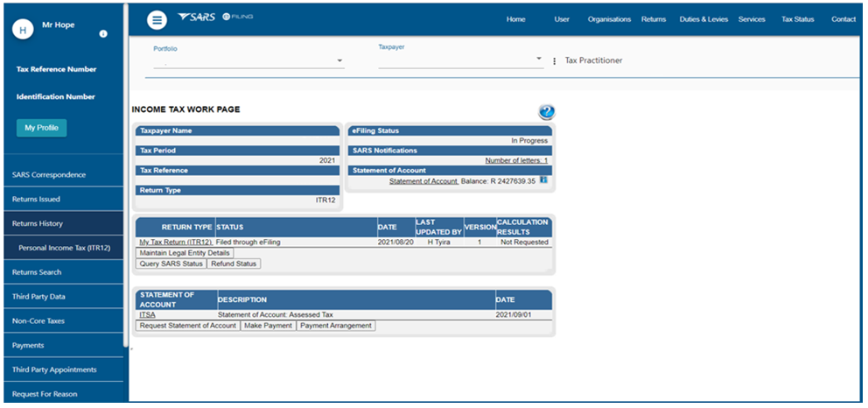This screenshot has width=868, height=408.
Task: Open the Returns menu in top navigation
Action: point(653,19)
